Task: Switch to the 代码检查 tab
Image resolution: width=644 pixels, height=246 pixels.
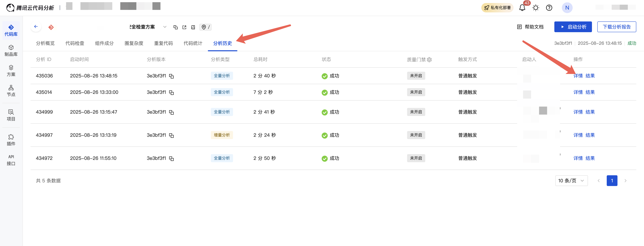Action: tap(75, 43)
